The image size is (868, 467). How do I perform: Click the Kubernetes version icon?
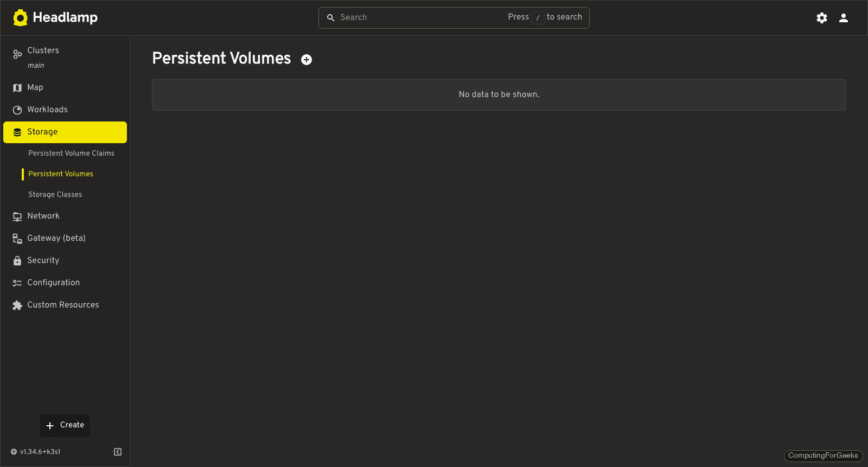pos(14,452)
